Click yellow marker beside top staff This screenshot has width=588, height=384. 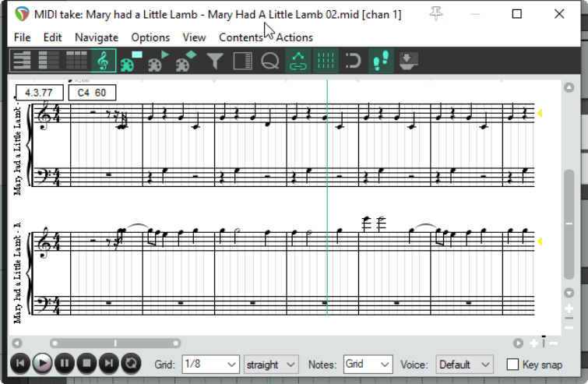[540, 113]
